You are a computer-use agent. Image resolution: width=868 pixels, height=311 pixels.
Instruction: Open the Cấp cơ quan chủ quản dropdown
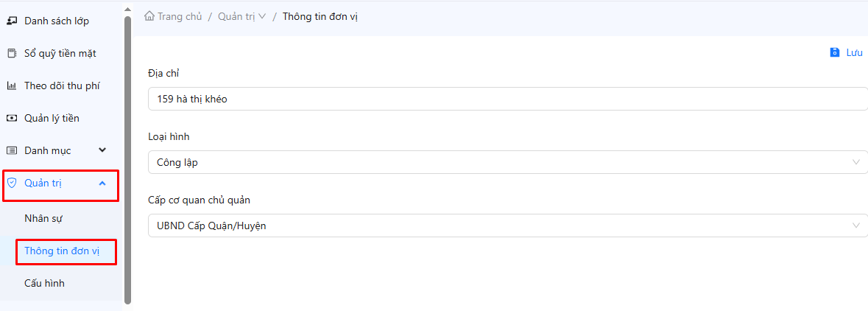click(x=507, y=226)
